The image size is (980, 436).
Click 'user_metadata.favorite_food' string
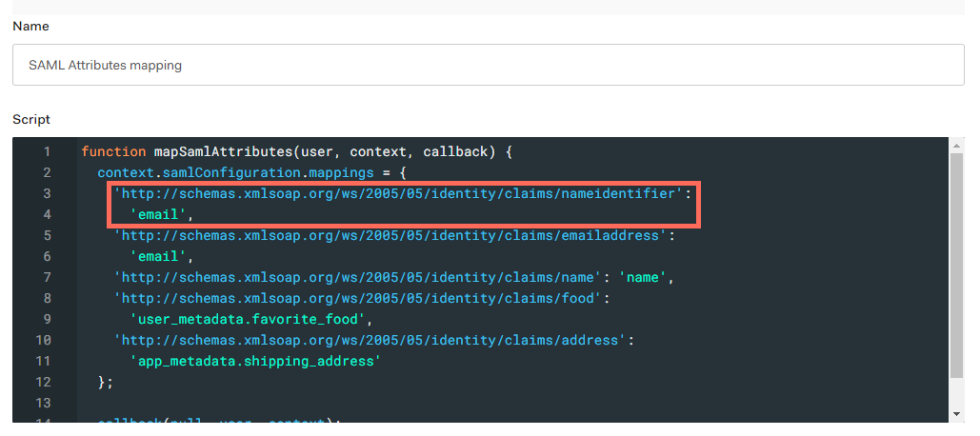(x=248, y=319)
